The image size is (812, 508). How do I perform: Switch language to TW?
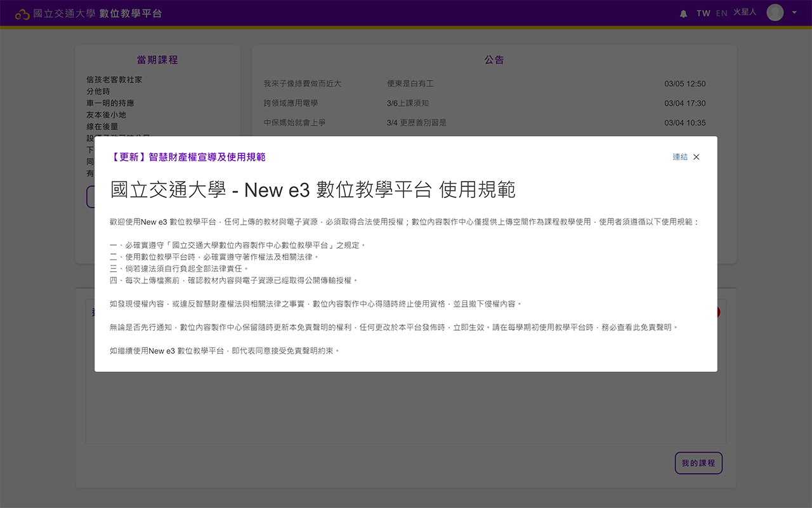tap(703, 13)
